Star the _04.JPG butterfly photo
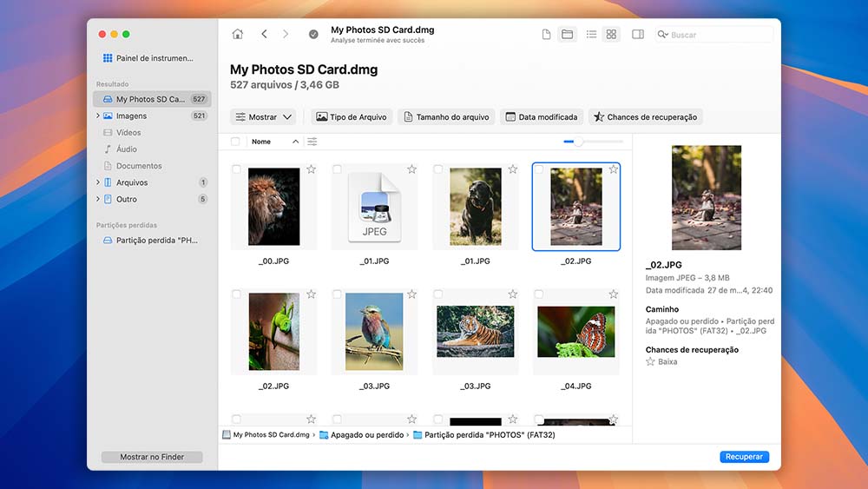Viewport: 868px width, 489px height. click(x=614, y=294)
